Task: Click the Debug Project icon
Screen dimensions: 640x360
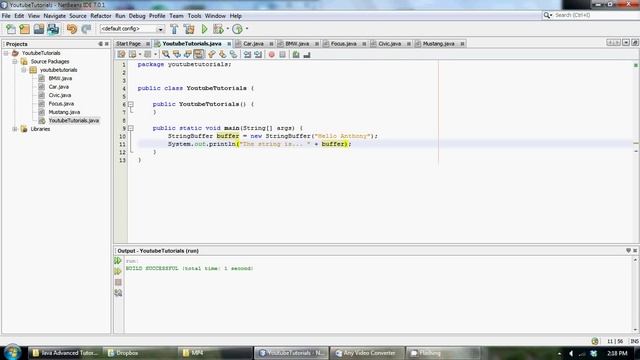Action: tap(218, 29)
